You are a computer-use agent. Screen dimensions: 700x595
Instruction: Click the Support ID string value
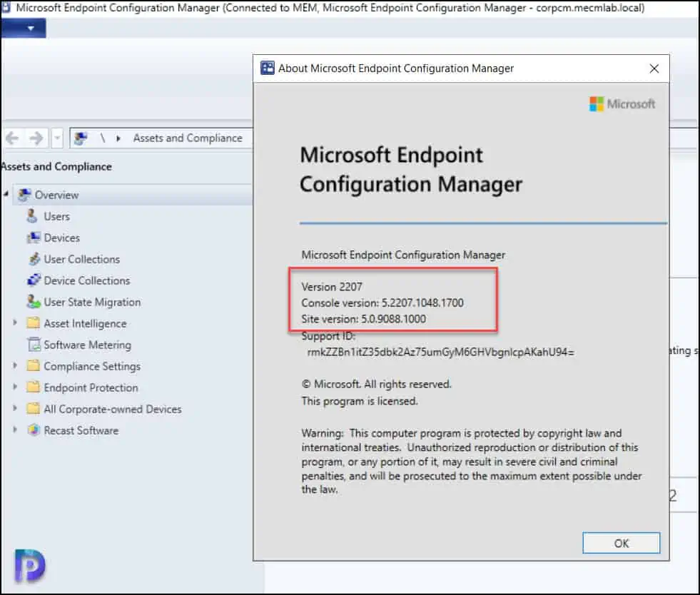pyautogui.click(x=441, y=352)
